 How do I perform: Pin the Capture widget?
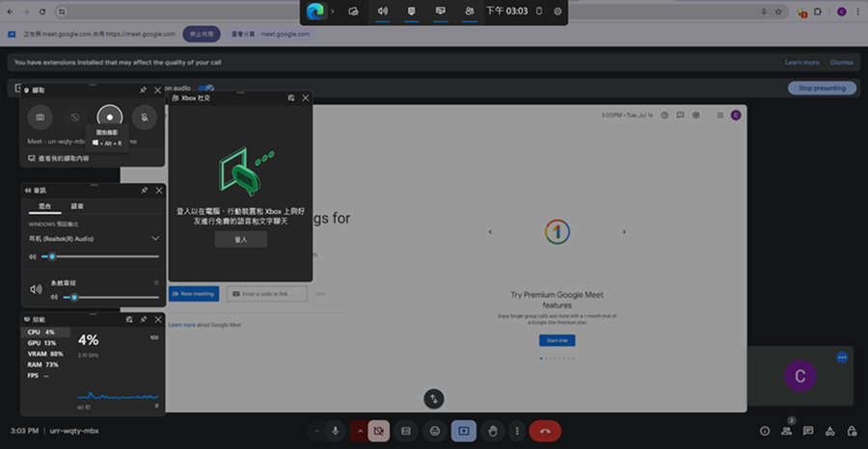click(144, 91)
